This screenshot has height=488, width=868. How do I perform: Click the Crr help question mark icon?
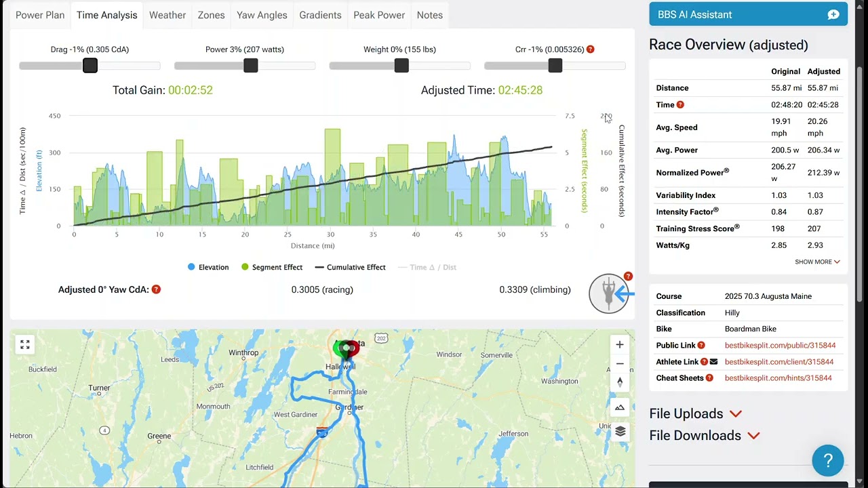(590, 49)
